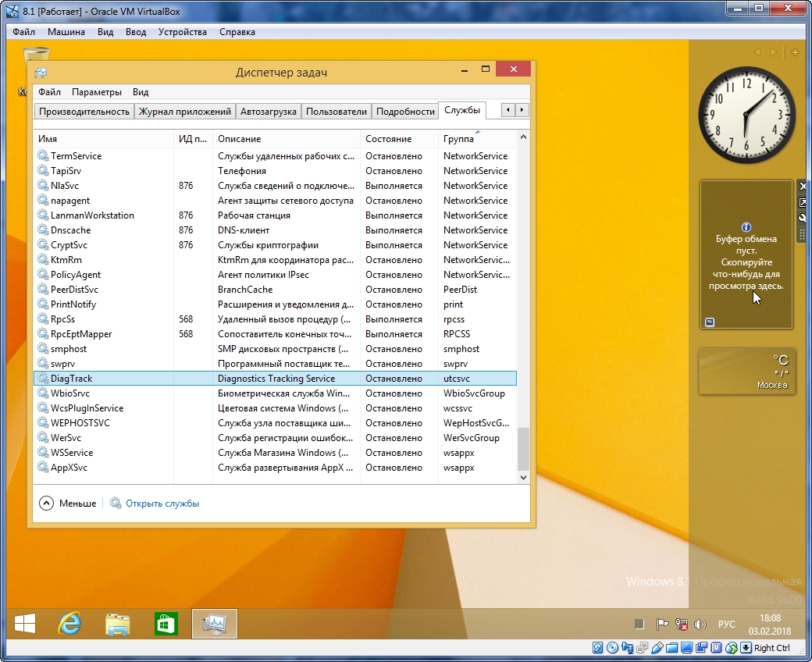Close the clipboard gadget
Image resolution: width=812 pixels, height=662 pixels.
[802, 187]
